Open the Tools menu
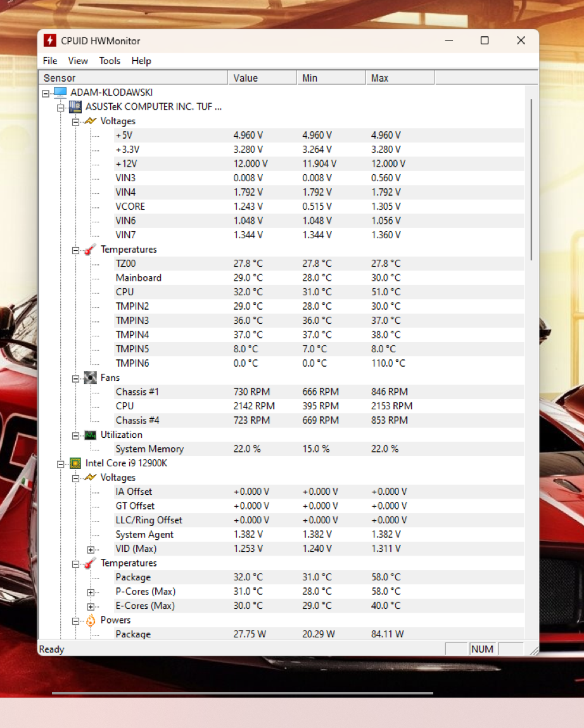Screen dimensions: 584x728 click(110, 61)
